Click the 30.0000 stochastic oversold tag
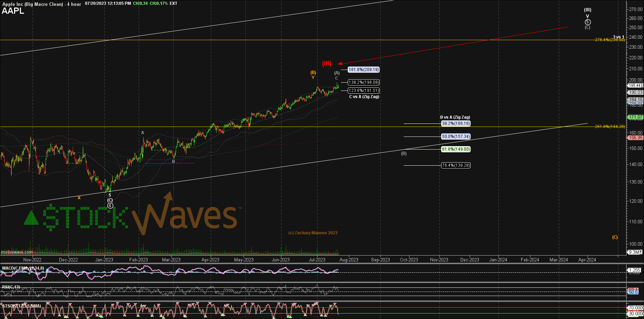644x319 pixels. tap(635, 314)
